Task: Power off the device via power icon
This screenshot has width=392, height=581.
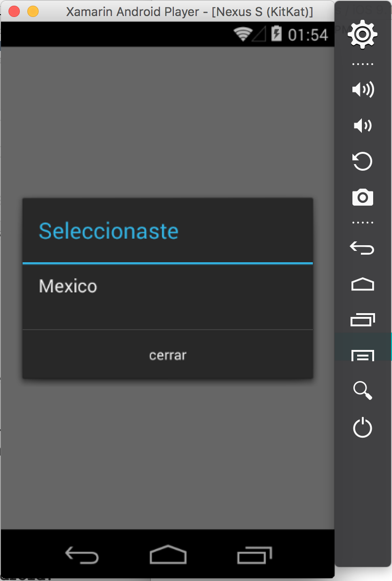Action: (363, 428)
